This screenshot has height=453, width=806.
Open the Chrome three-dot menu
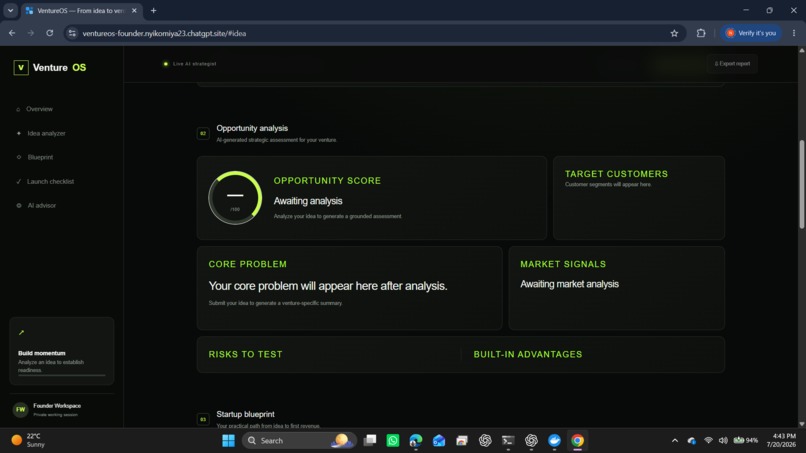(794, 33)
